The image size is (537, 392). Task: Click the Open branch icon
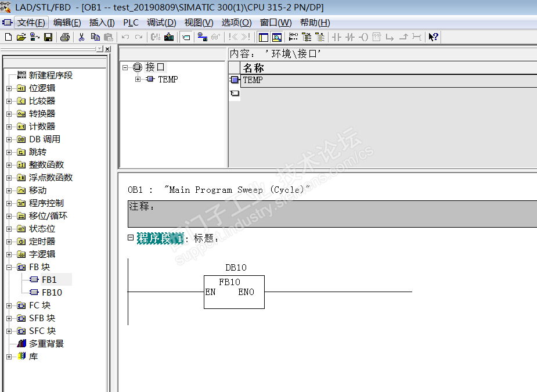click(x=390, y=37)
